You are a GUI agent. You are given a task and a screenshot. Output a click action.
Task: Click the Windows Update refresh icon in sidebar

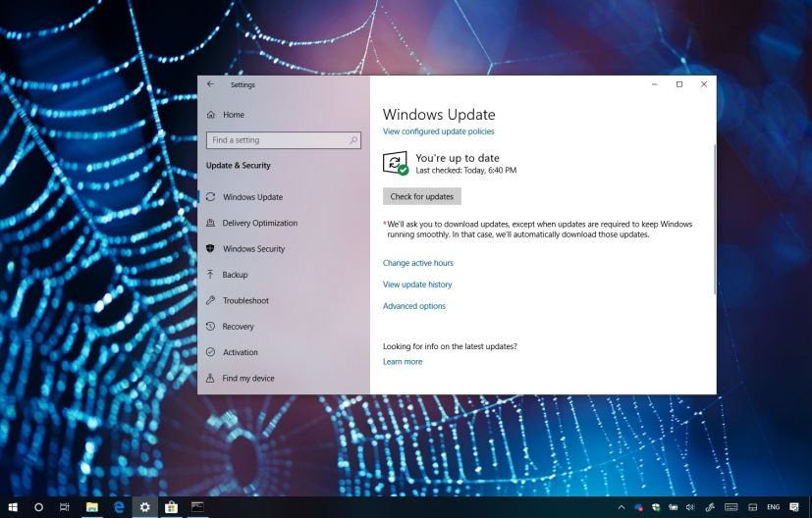click(210, 196)
